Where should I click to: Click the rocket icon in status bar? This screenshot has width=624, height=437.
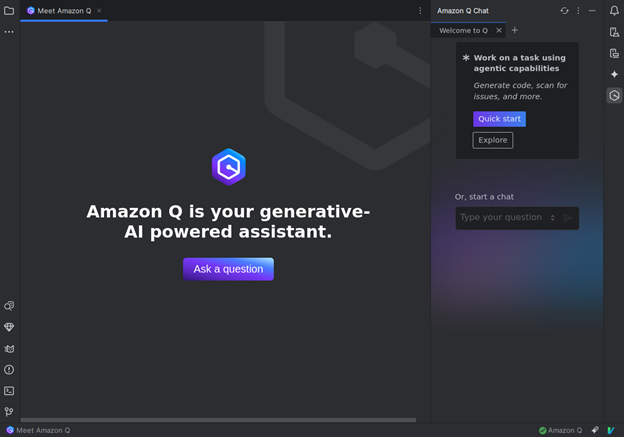595,430
